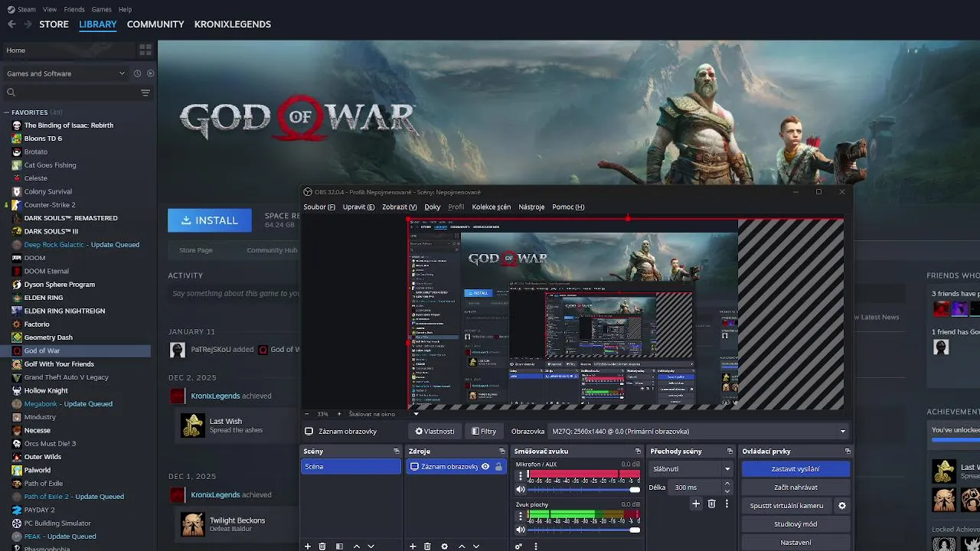Open scene filters icon in Scény dock

pyautogui.click(x=339, y=546)
